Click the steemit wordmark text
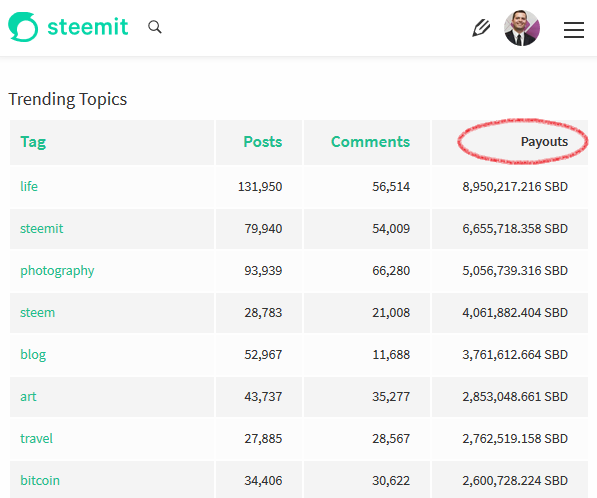This screenshot has width=597, height=498. 88,27
